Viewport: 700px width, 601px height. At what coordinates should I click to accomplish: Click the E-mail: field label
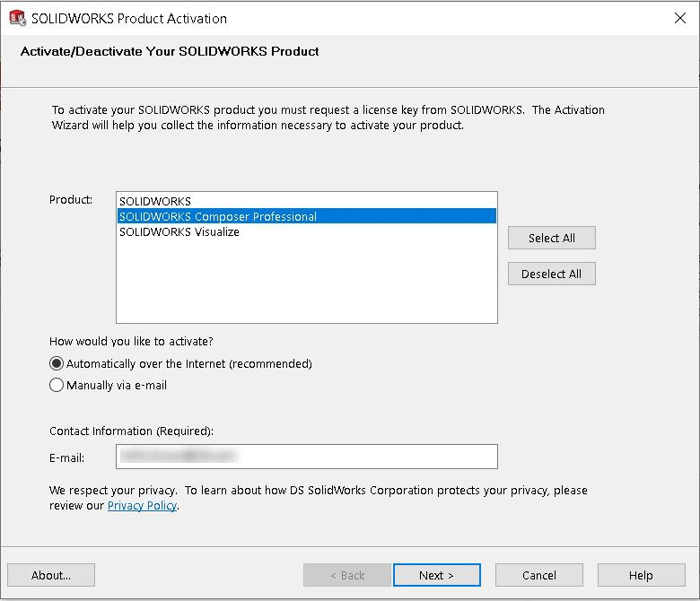coord(67,457)
